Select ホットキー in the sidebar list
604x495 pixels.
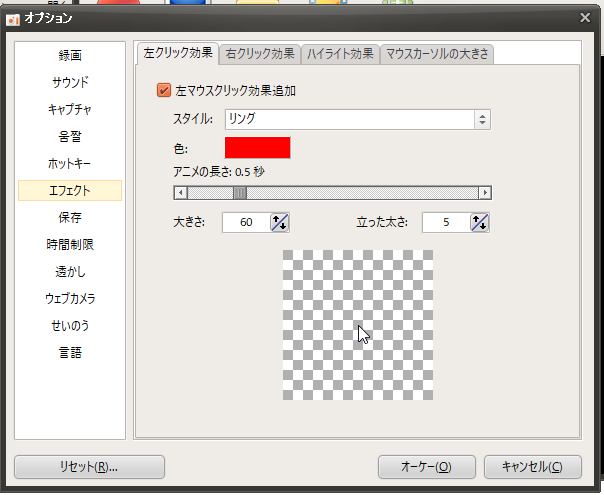[x=70, y=163]
